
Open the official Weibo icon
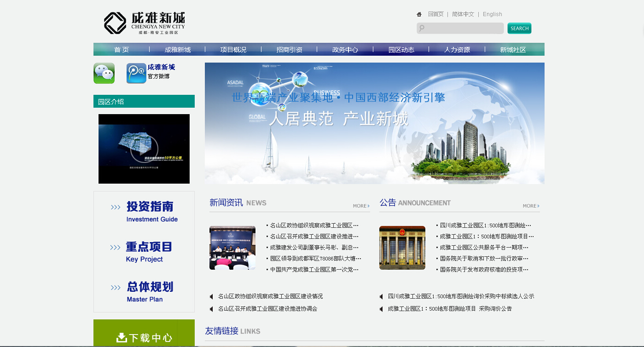tap(136, 73)
